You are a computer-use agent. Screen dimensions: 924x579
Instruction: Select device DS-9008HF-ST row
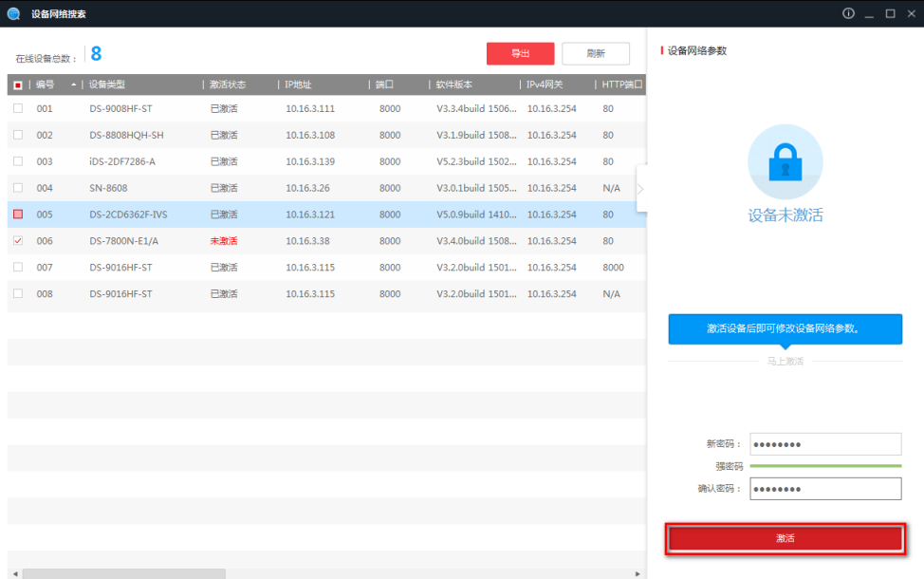(326, 108)
